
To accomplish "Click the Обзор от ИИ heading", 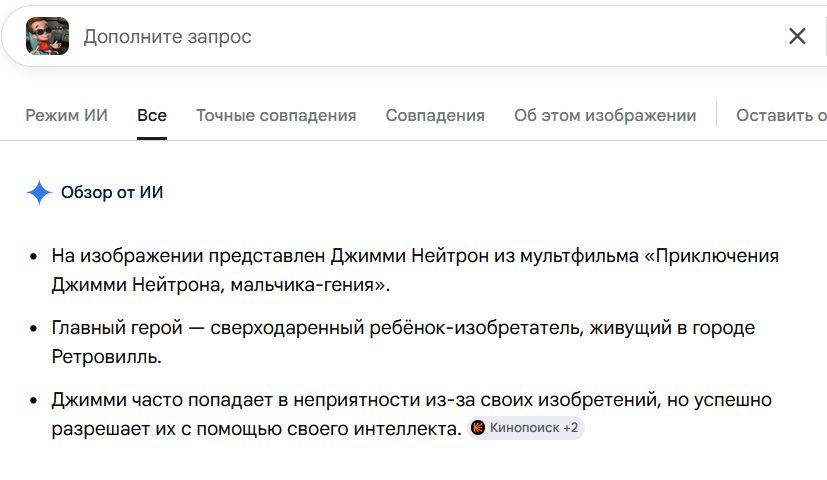I will coord(112,193).
